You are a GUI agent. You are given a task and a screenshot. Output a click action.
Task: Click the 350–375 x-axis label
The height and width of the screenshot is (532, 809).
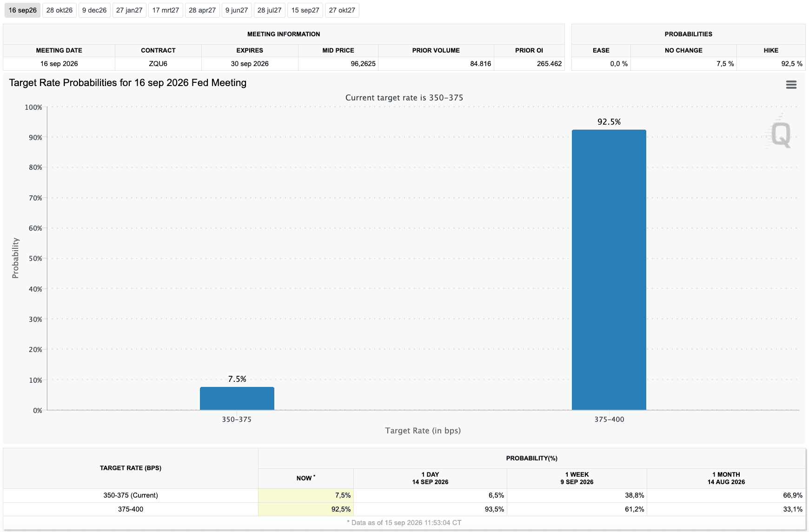click(237, 419)
